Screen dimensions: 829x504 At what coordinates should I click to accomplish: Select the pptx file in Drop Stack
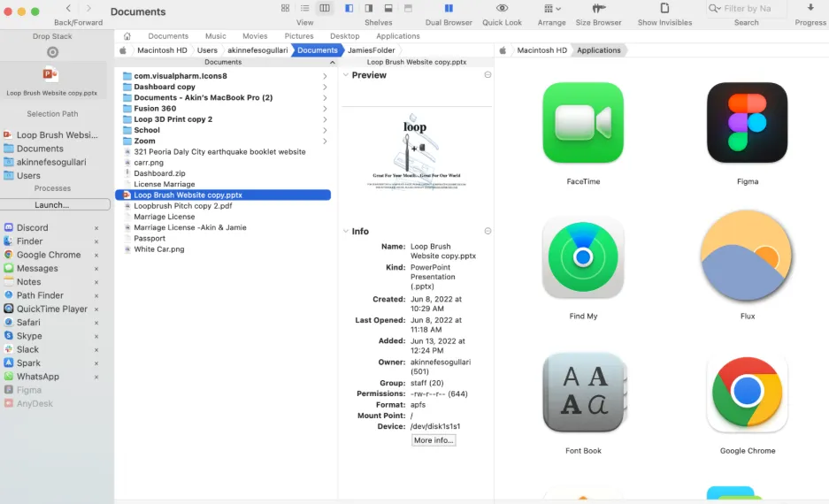point(52,80)
